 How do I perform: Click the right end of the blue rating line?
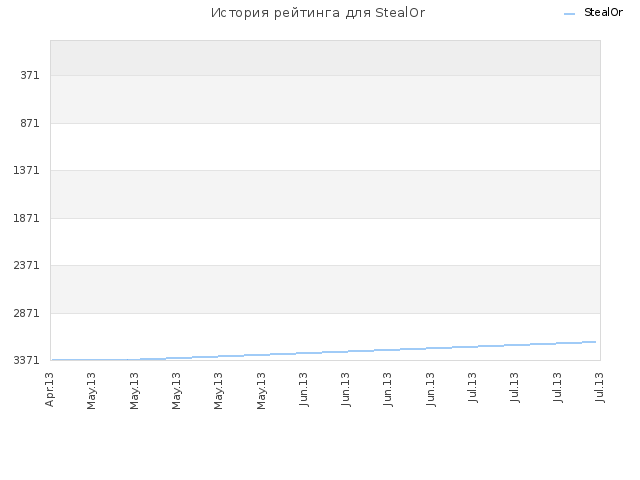(595, 342)
